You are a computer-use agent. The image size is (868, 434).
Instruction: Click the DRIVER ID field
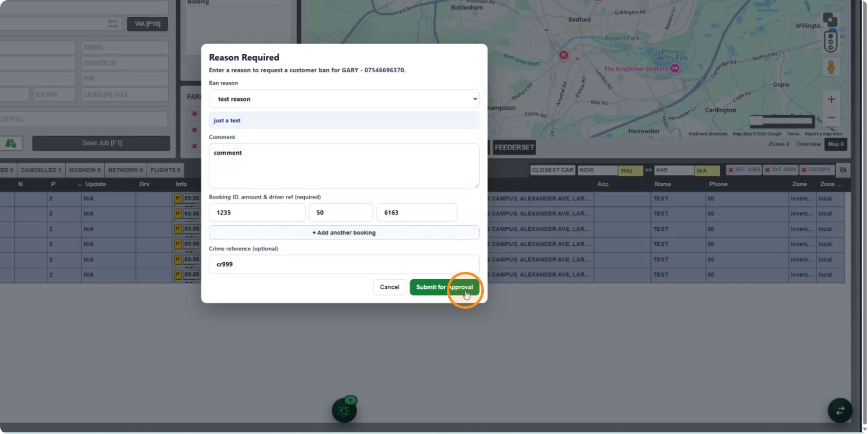click(125, 63)
